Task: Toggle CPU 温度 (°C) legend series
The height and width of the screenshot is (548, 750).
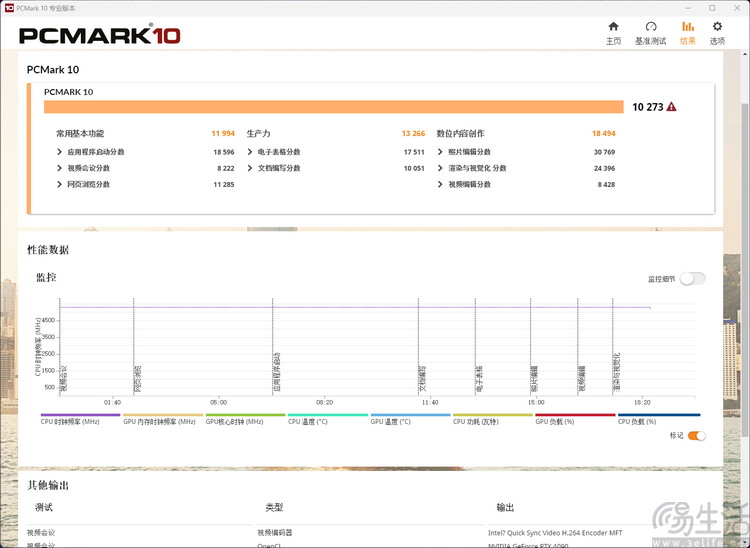Action: pos(328,419)
